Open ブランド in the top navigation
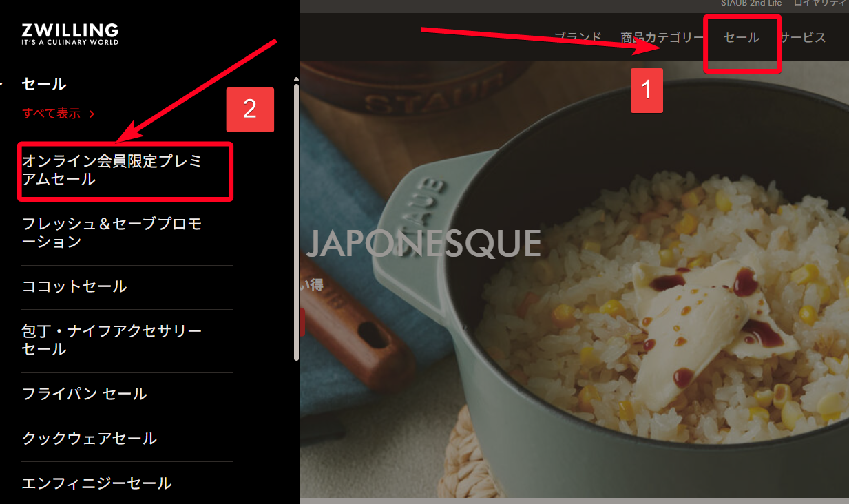The width and height of the screenshot is (849, 504). click(578, 38)
